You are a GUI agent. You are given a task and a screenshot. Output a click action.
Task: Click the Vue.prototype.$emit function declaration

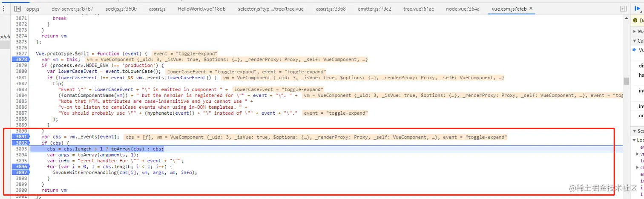(92, 54)
